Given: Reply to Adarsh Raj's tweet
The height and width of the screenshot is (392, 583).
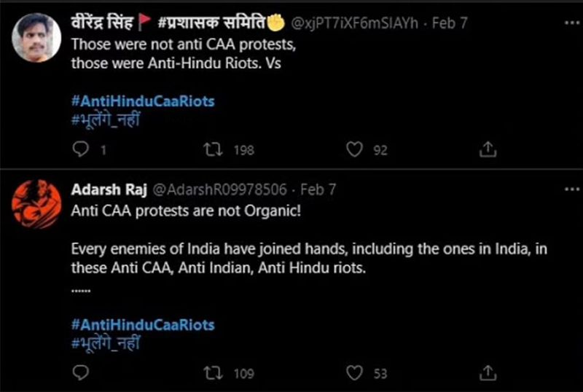Looking at the screenshot, I should (x=82, y=372).
